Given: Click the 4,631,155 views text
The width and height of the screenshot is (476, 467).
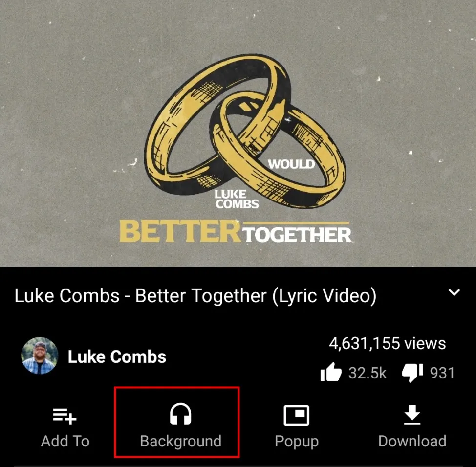Looking at the screenshot, I should tap(388, 344).
